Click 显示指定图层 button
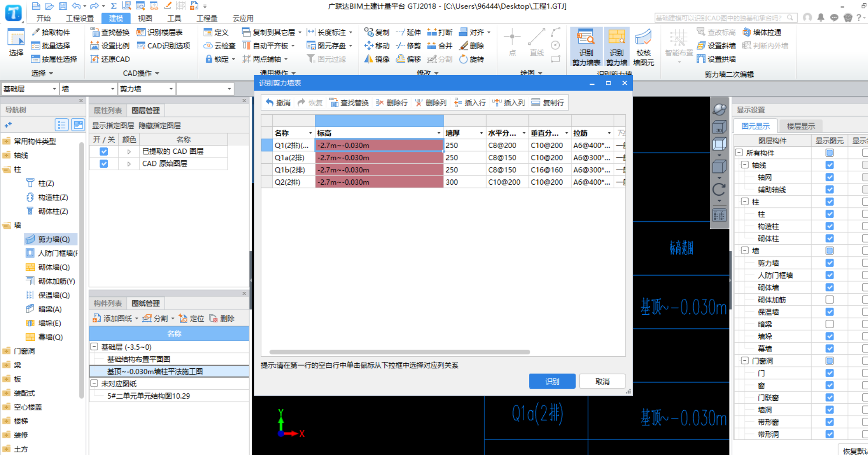The height and width of the screenshot is (455, 868). point(113,126)
